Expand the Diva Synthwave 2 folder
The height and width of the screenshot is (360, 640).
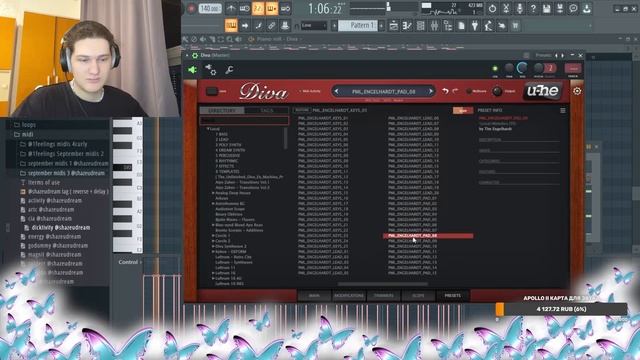213,246
